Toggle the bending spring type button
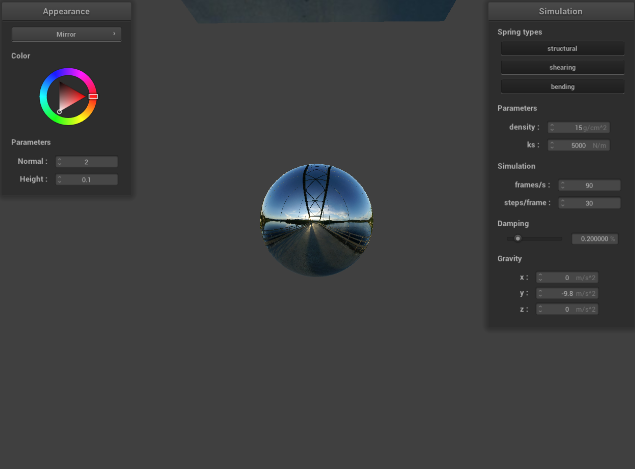 561,87
